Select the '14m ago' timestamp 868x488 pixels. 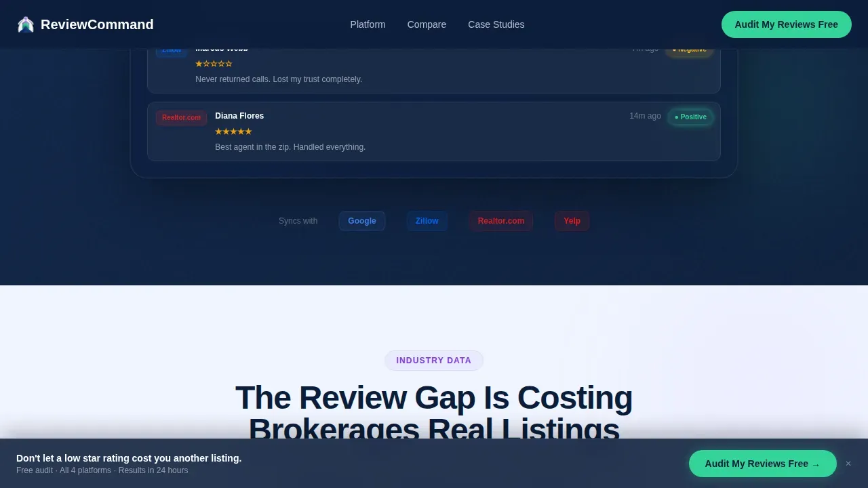point(645,116)
